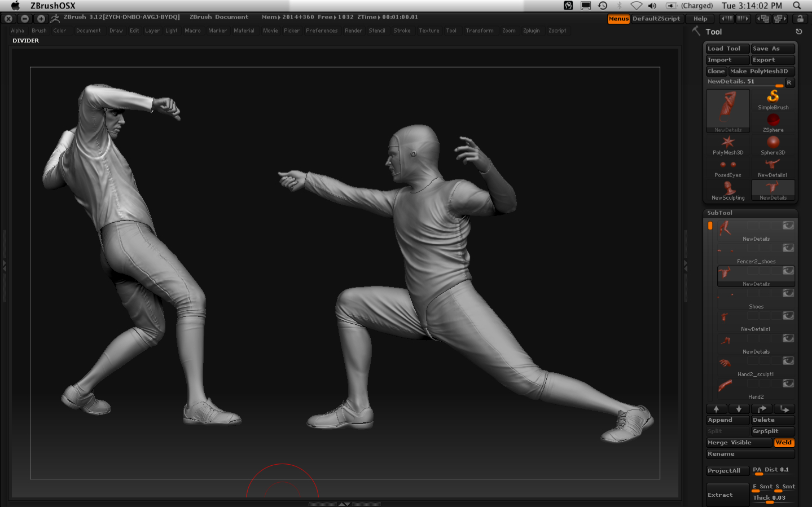
Task: Collapse the Tool palette title
Action: (713, 32)
